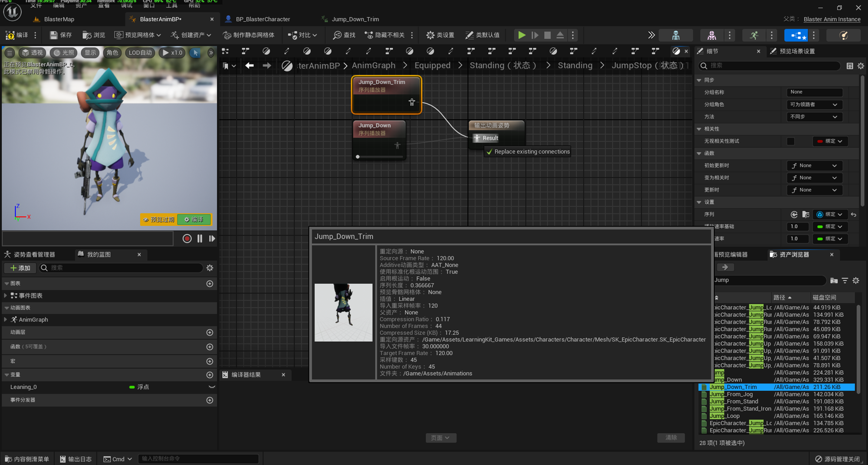Click the asset browser filter icon
The image size is (868, 465).
click(x=845, y=281)
